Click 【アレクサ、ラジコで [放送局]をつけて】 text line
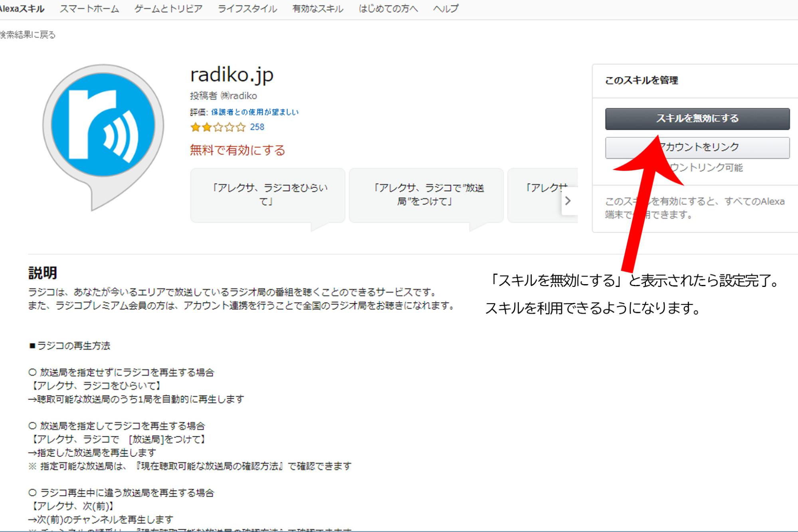Image resolution: width=798 pixels, height=532 pixels. 119,439
